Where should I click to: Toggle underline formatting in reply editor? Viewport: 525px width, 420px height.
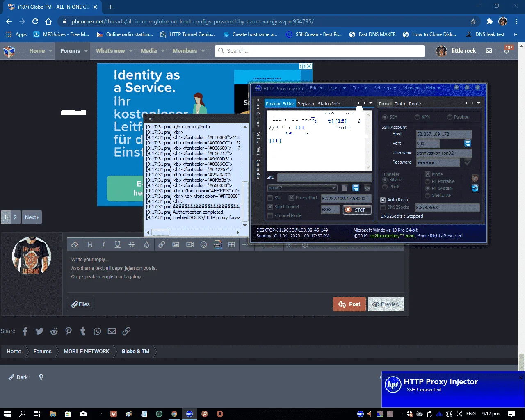pyautogui.click(x=117, y=244)
